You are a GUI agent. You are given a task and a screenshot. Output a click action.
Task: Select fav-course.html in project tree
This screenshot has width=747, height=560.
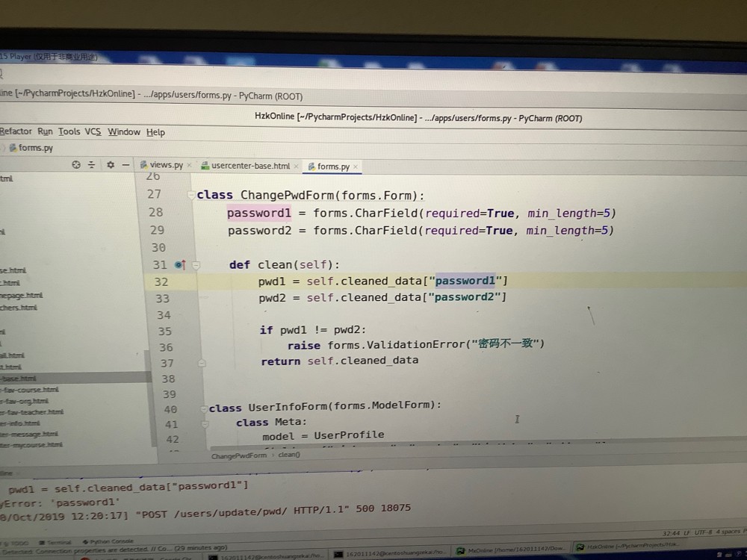[30, 390]
